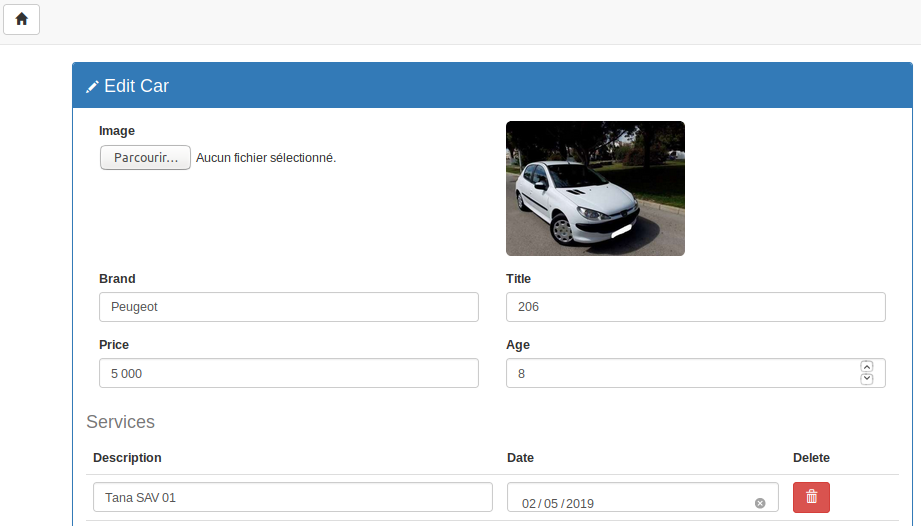
Task: Focus the Title field containing 206
Action: 695,307
